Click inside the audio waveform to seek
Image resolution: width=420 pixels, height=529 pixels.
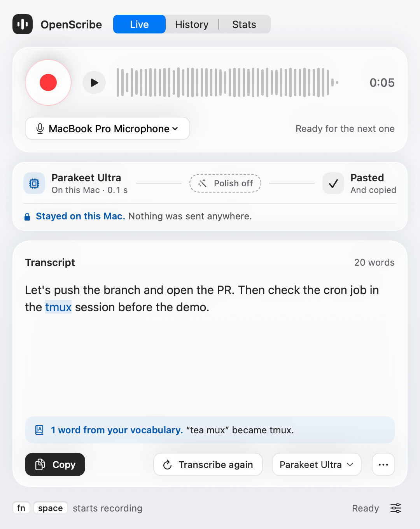point(227,82)
